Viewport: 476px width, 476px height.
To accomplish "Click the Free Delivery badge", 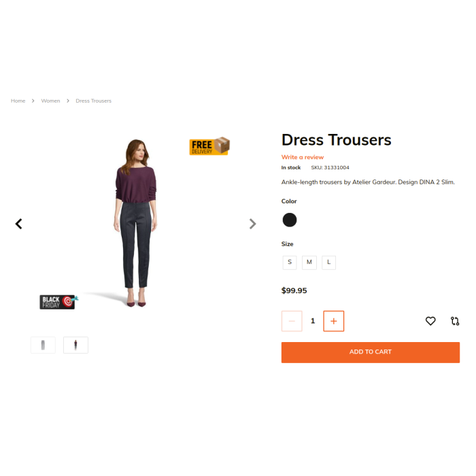I will (x=209, y=146).
